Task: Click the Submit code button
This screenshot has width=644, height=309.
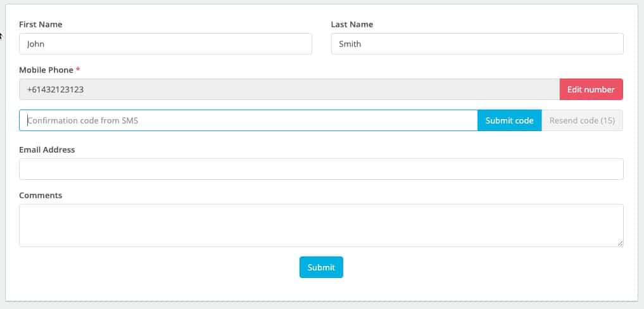Action: click(x=509, y=120)
